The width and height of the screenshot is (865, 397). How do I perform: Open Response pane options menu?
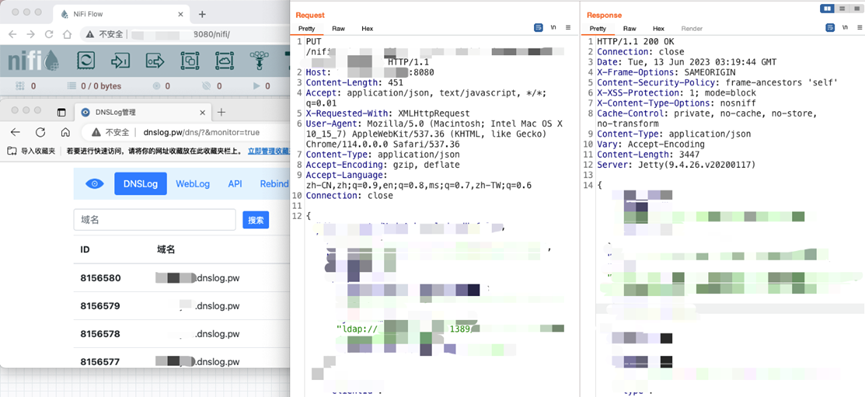858,28
